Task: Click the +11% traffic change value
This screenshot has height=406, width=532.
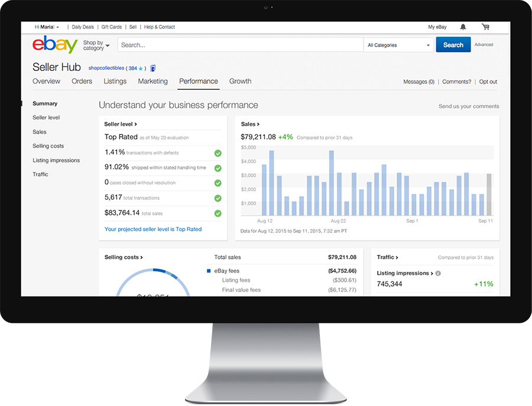Action: tap(484, 284)
